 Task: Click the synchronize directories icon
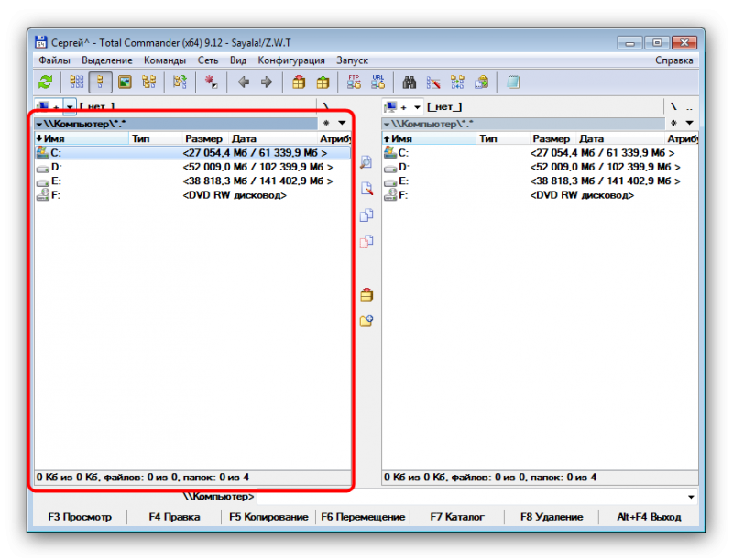click(x=457, y=82)
